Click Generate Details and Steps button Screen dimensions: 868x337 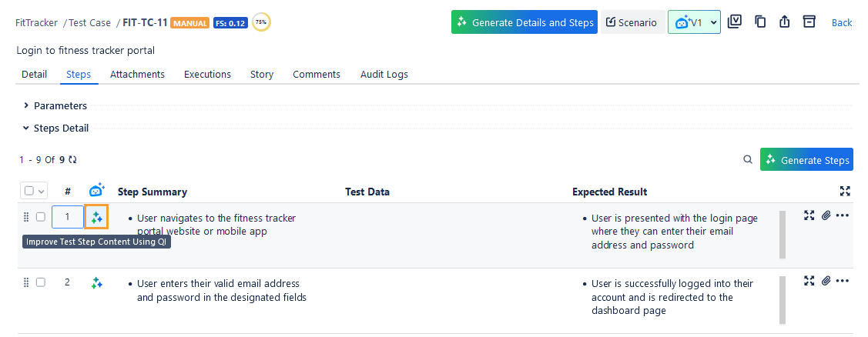click(524, 22)
